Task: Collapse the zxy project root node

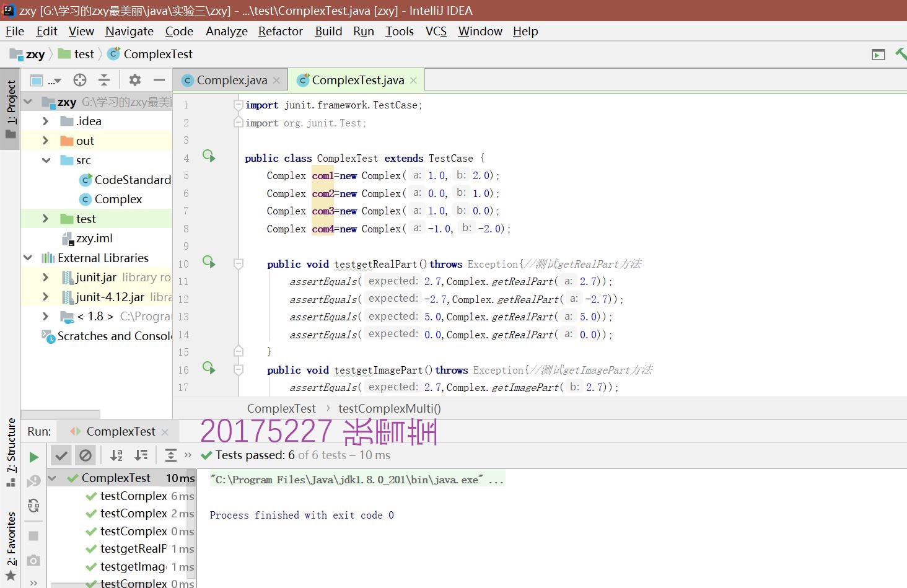Action: point(28,102)
